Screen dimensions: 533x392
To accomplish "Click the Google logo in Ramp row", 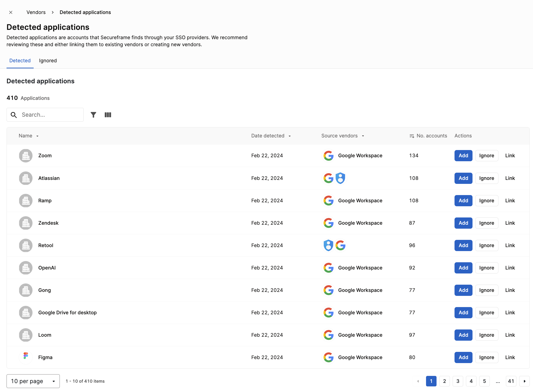I will 328,201.
